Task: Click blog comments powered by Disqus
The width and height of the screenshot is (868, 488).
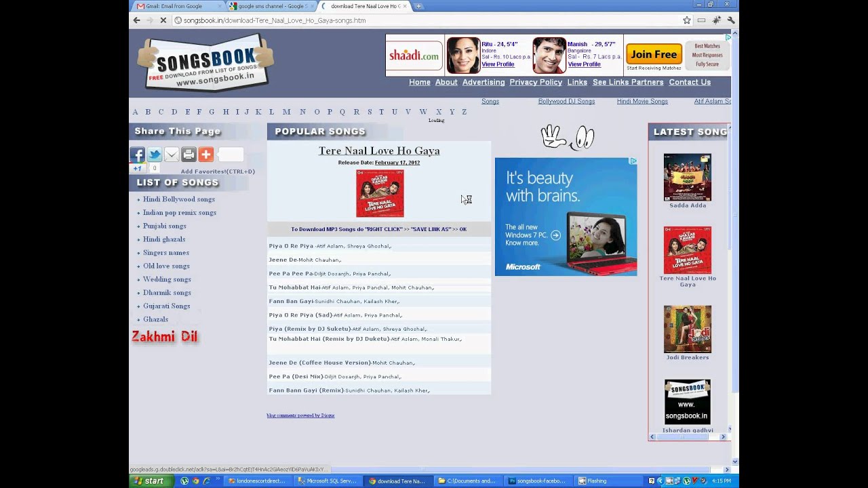Action: point(300,415)
